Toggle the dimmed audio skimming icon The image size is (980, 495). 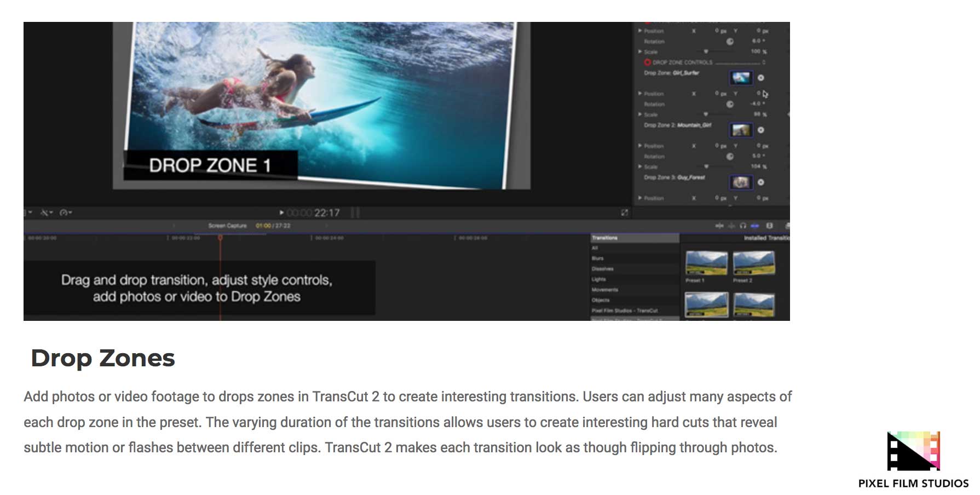(731, 226)
